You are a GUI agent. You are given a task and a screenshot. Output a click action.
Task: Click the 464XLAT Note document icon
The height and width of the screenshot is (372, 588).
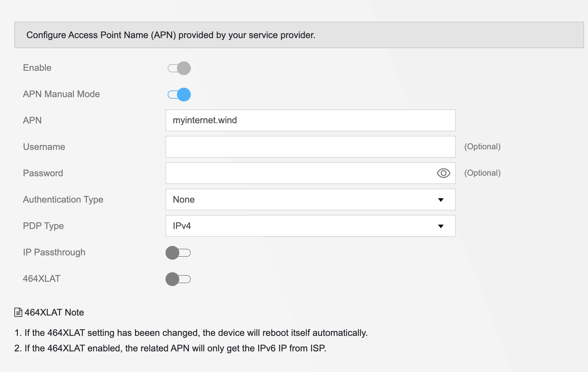point(18,312)
